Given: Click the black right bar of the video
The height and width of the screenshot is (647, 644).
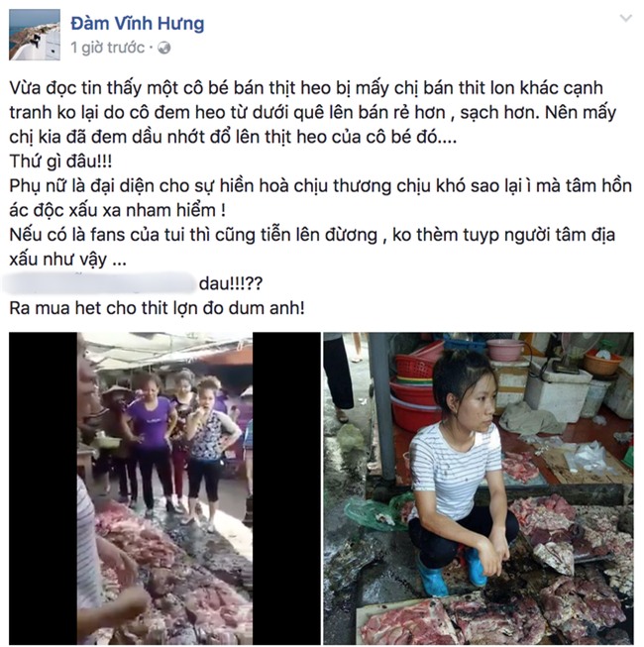Looking at the screenshot, I should point(286,488).
